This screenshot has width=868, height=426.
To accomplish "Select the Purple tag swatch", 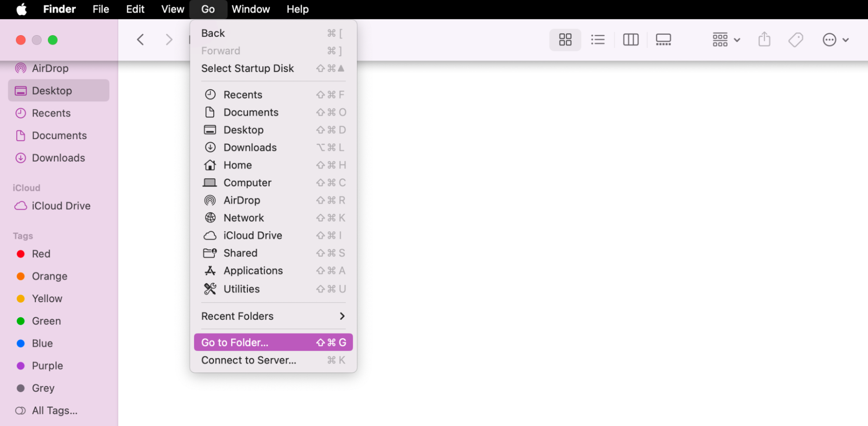I will click(x=47, y=366).
